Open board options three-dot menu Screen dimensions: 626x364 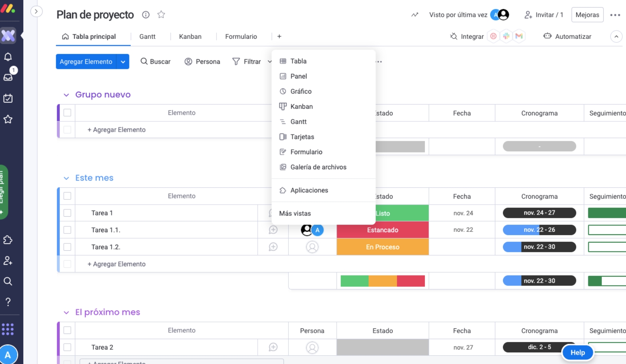615,15
